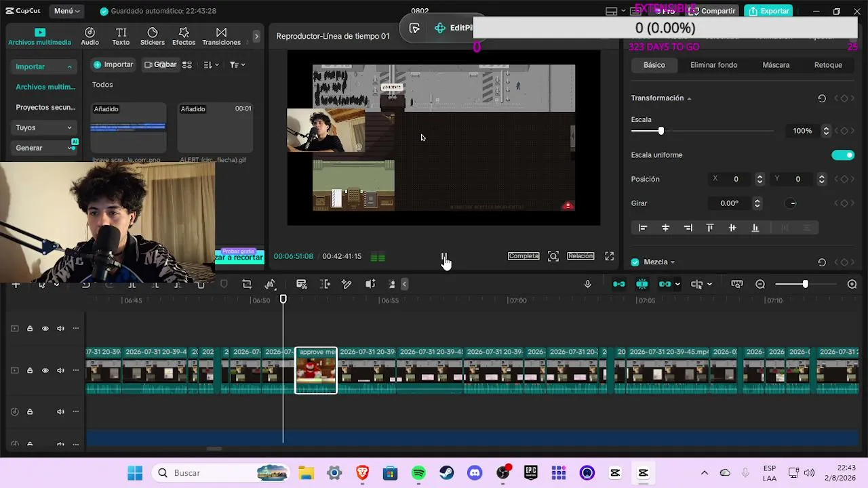
Task: Adjust the timeline zoom slider handle
Action: coord(805,285)
